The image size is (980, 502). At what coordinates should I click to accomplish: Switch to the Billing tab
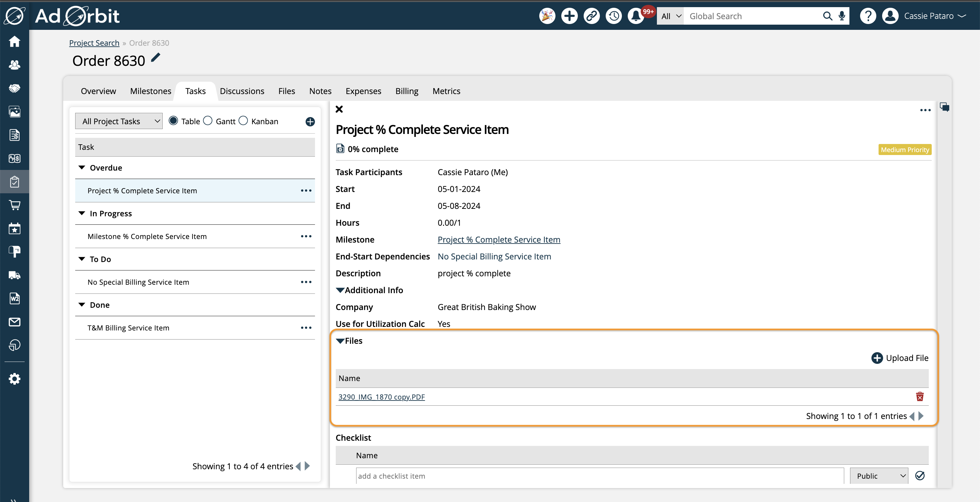click(x=406, y=91)
